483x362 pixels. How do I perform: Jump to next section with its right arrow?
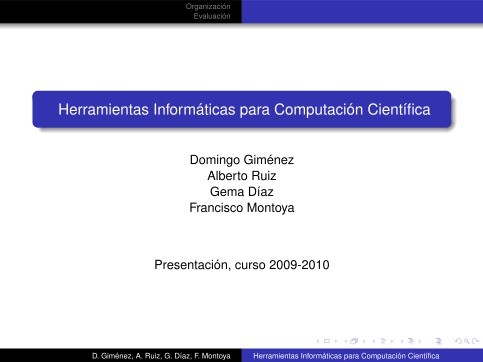[x=420, y=341]
